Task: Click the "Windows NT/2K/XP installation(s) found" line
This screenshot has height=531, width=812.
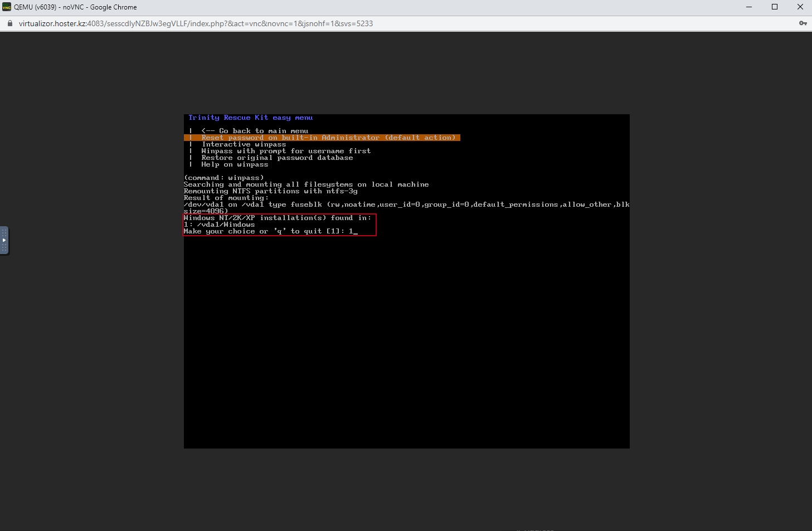Action: (277, 218)
